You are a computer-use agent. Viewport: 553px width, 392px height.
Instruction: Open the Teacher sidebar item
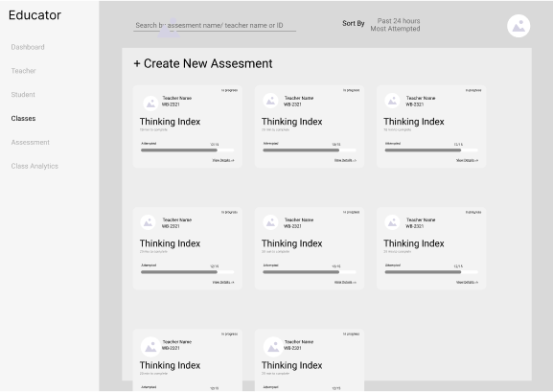click(23, 71)
